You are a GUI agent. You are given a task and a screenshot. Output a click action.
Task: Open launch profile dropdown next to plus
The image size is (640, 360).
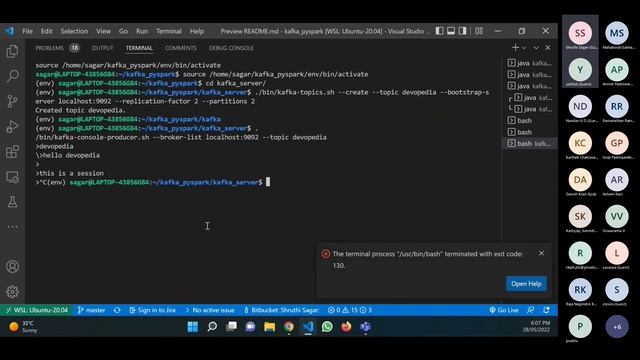tap(524, 48)
